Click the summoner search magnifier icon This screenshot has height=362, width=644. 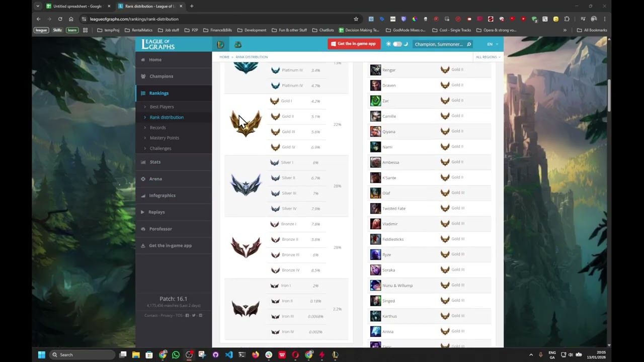pos(469,44)
